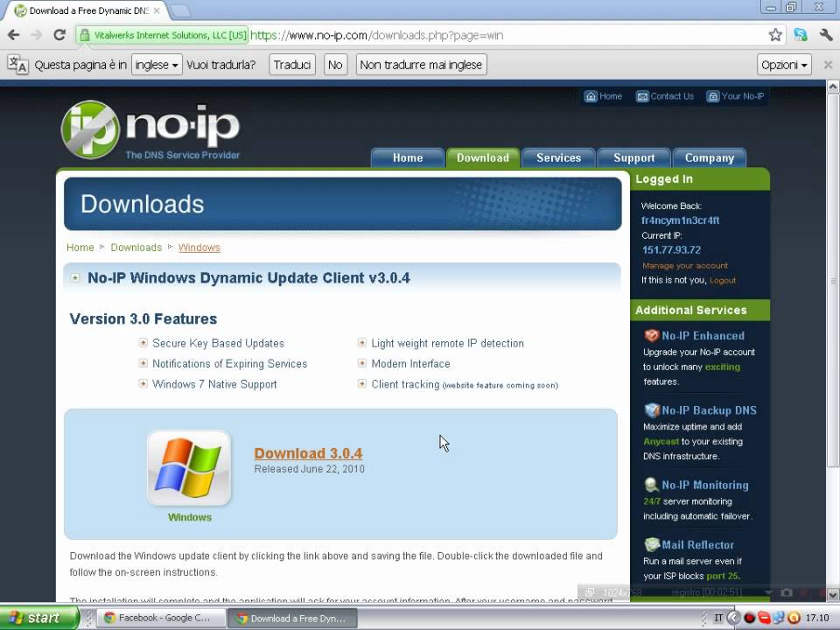This screenshot has width=840, height=630.
Task: Open Chrome wrench settings menu
Action: (x=825, y=35)
